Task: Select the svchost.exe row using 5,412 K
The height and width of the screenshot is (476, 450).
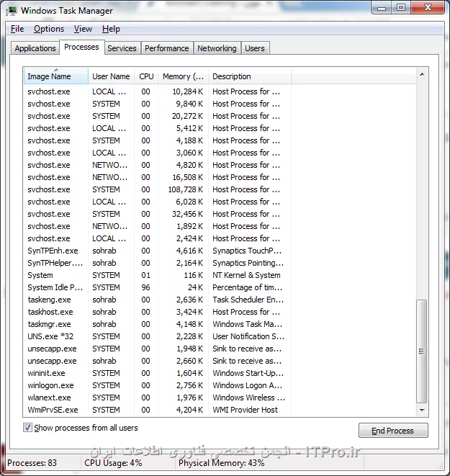Action: click(x=157, y=128)
